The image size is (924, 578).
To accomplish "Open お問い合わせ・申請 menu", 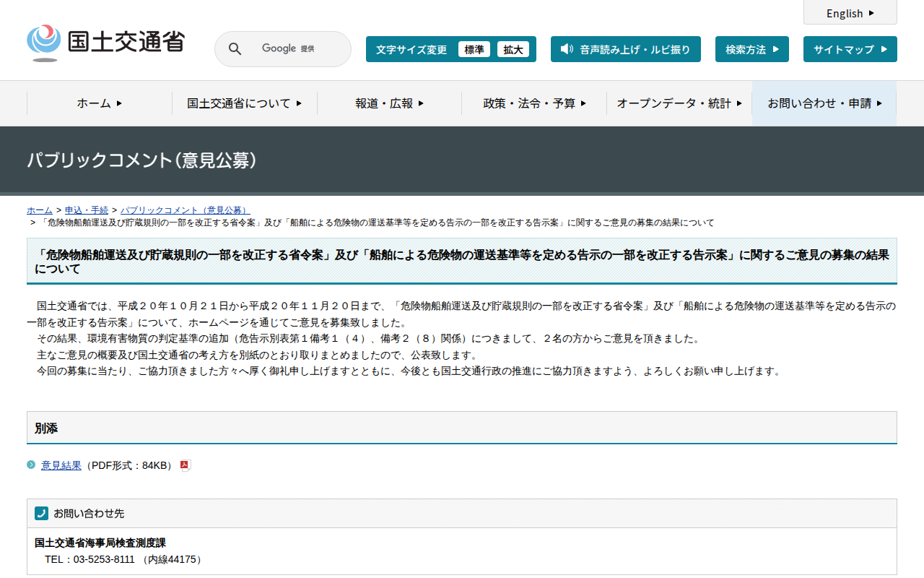I will point(824,103).
